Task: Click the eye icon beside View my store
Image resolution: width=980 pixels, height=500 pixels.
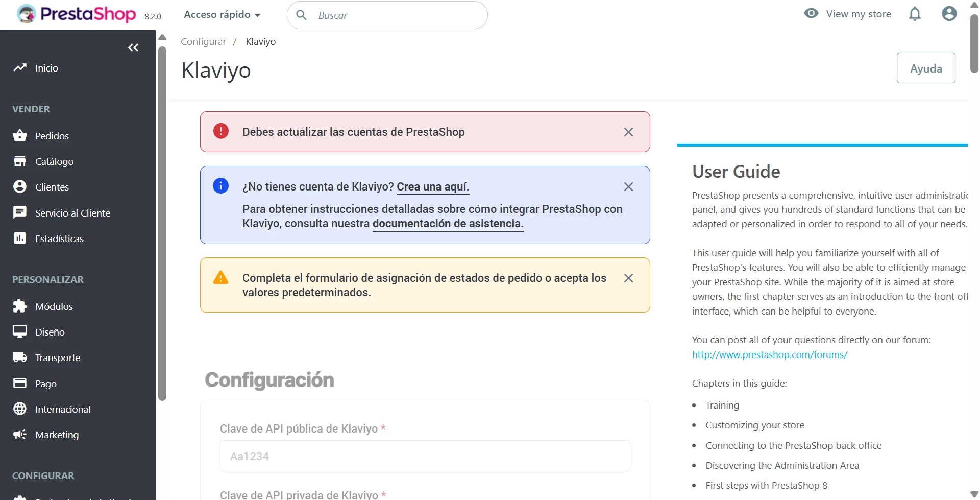Action: pyautogui.click(x=811, y=13)
